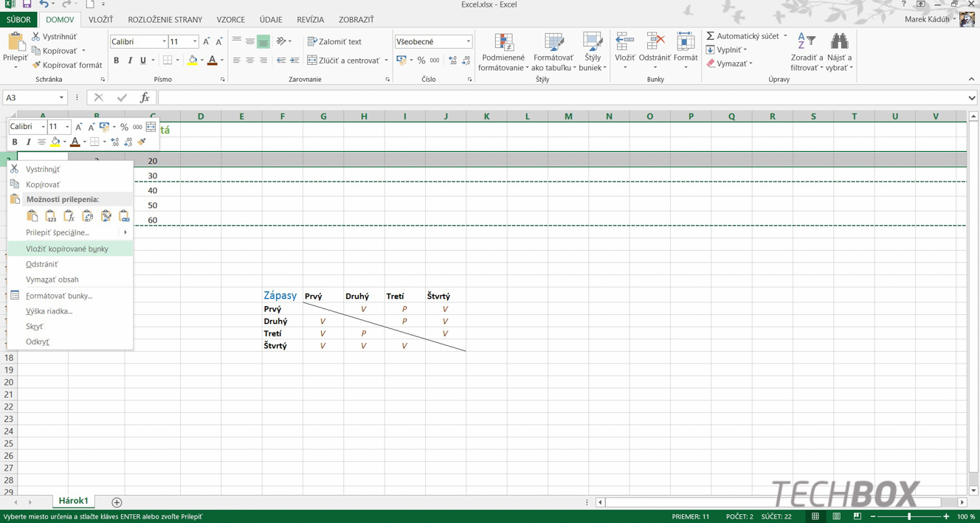980x523 pixels.
Task: Select Formátovať bunky… in context menu
Action: pos(71,296)
